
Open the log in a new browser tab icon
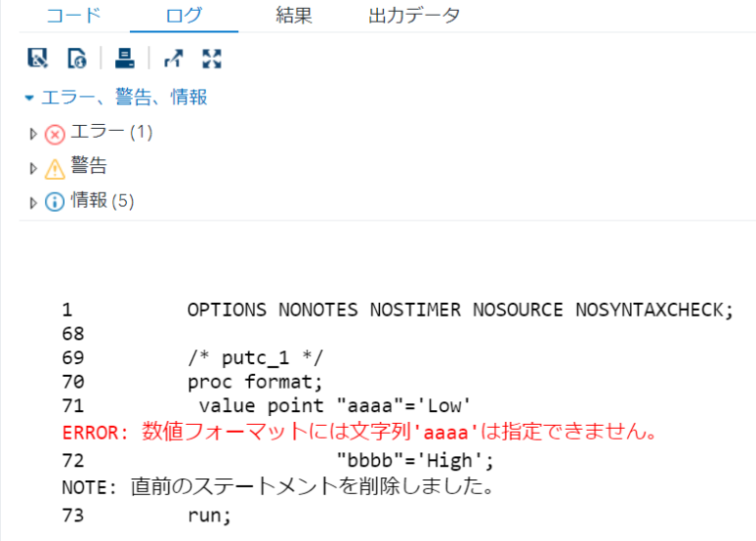(x=173, y=59)
